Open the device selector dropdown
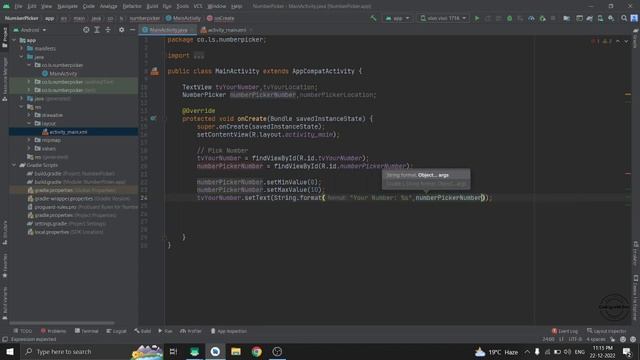 pyautogui.click(x=443, y=18)
